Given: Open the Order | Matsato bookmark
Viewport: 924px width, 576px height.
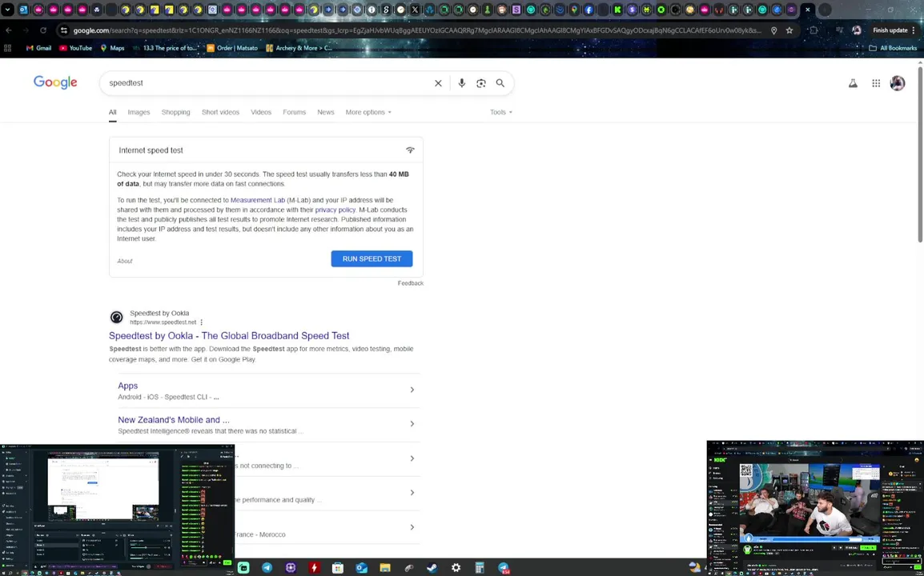Looking at the screenshot, I should tap(232, 48).
